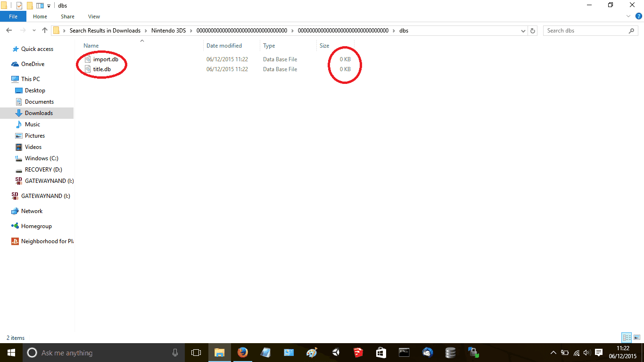Open the Pictures folder in the sidebar
Image resolution: width=644 pixels, height=362 pixels.
(x=35, y=136)
